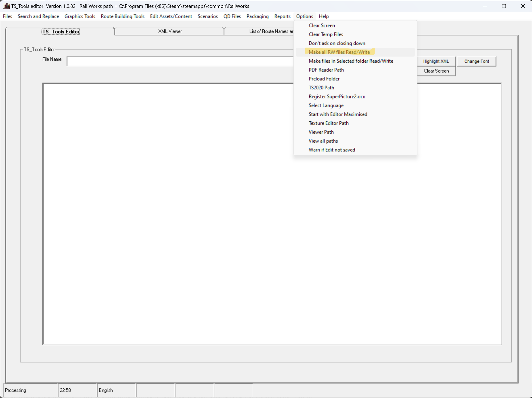The image size is (532, 398).
Task: Open Texture Editor Path setting
Action: pyautogui.click(x=328, y=123)
